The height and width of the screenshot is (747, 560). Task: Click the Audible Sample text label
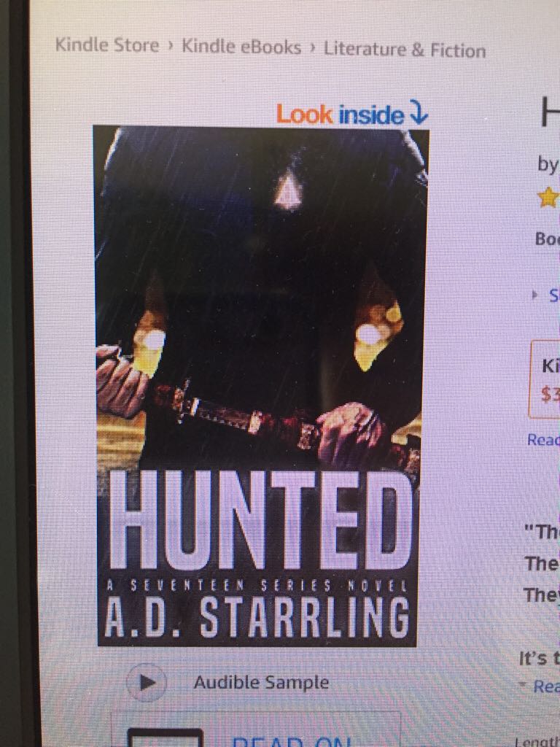tap(261, 682)
